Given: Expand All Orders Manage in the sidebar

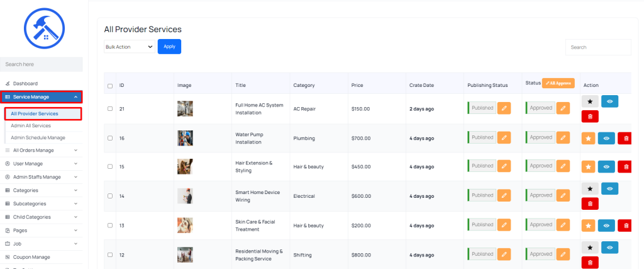Looking at the screenshot, I should click(x=41, y=150).
